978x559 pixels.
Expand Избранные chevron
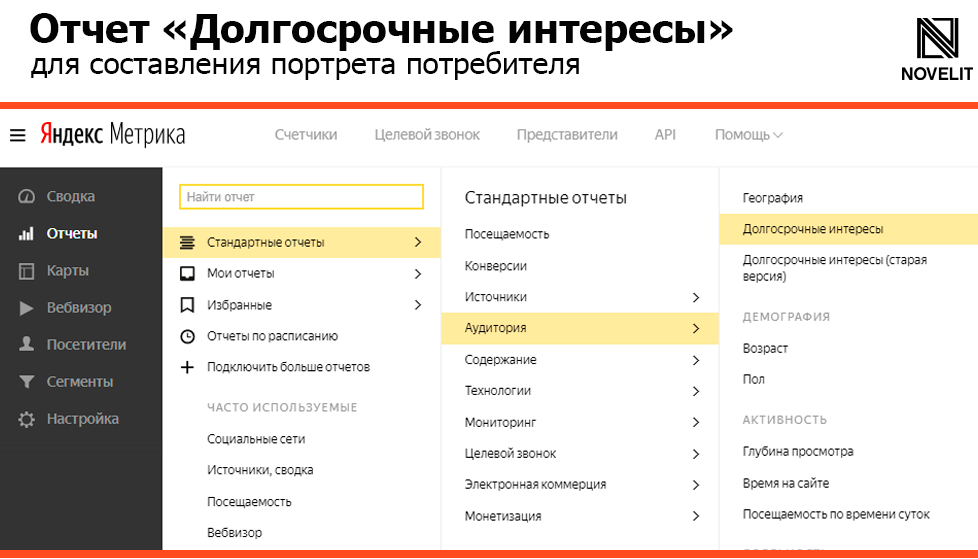click(x=418, y=304)
